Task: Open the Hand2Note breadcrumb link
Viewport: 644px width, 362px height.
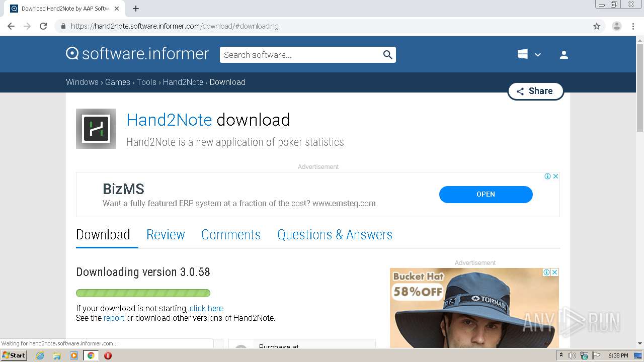Action: click(x=183, y=82)
